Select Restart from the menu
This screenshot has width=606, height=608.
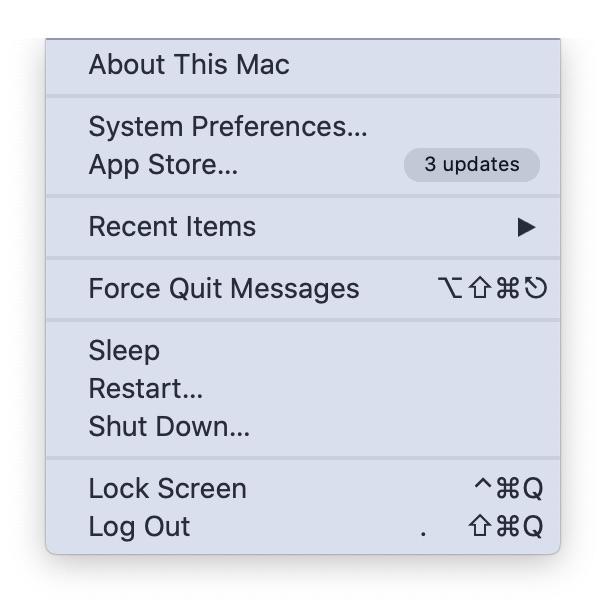pyautogui.click(x=146, y=389)
